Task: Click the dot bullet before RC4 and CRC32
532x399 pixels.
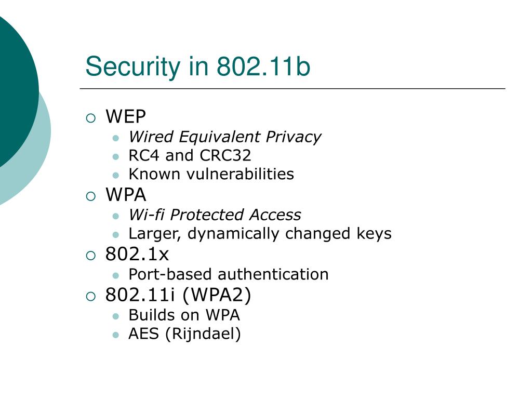Action: pyautogui.click(x=116, y=157)
